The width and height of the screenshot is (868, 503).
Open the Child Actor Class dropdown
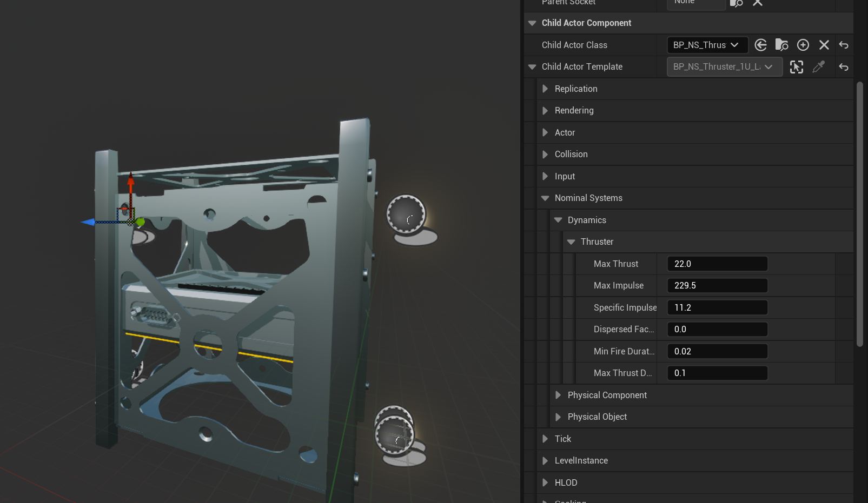tap(707, 45)
